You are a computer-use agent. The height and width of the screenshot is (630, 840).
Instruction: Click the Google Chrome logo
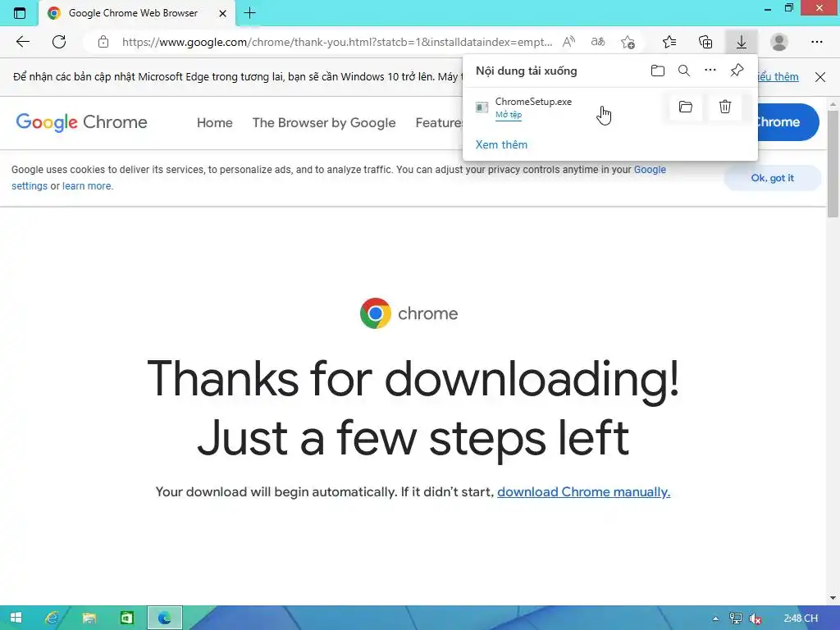[x=81, y=122]
